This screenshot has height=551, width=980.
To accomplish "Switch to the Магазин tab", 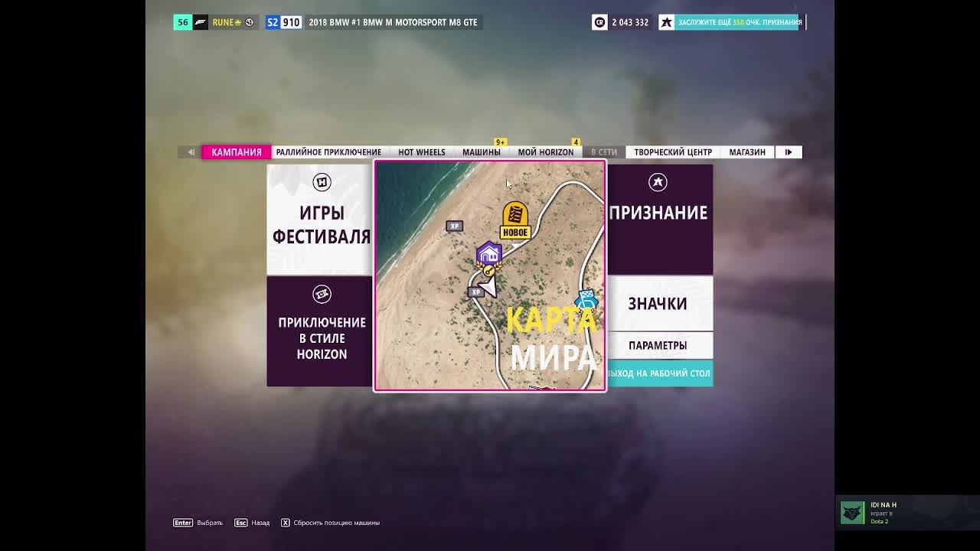I will (747, 152).
